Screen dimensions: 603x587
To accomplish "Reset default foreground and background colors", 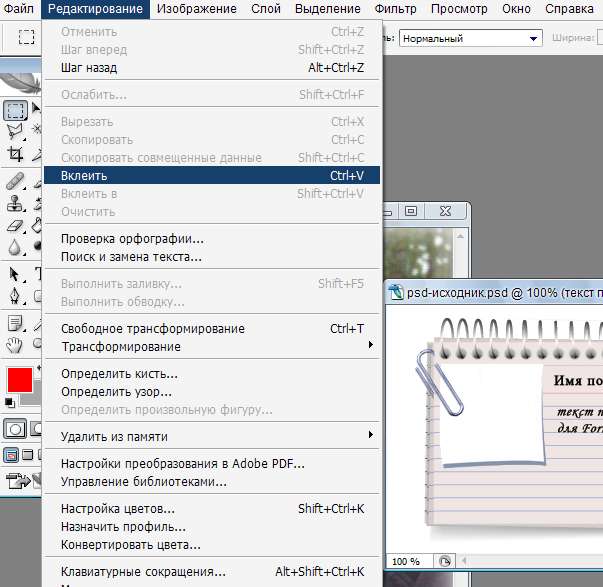I will click(10, 402).
